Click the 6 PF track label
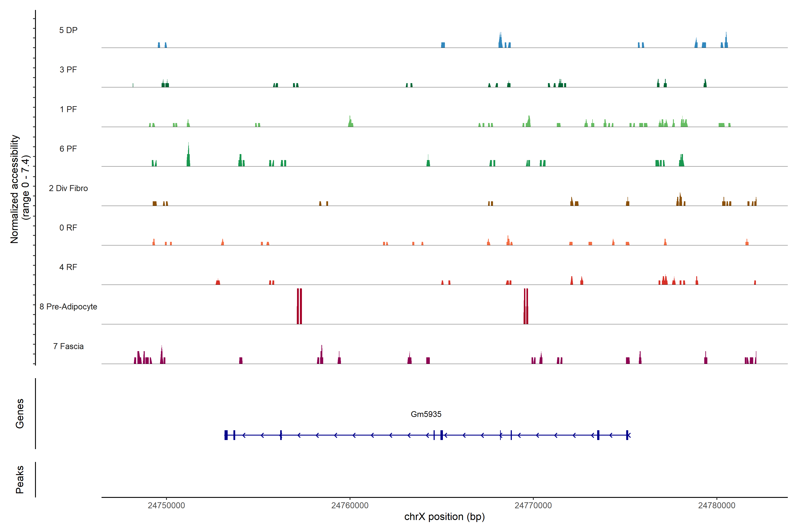798x532 pixels. pyautogui.click(x=68, y=149)
